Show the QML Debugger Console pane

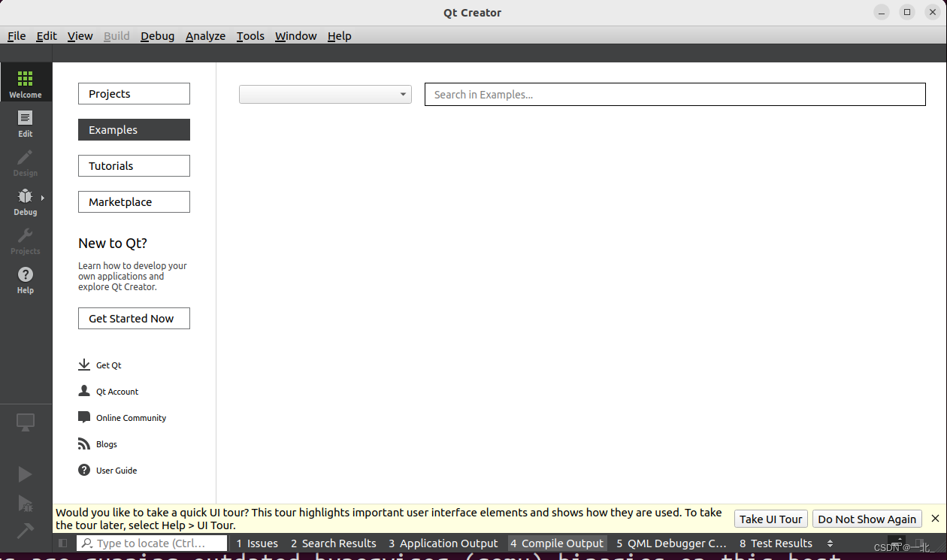[672, 543]
